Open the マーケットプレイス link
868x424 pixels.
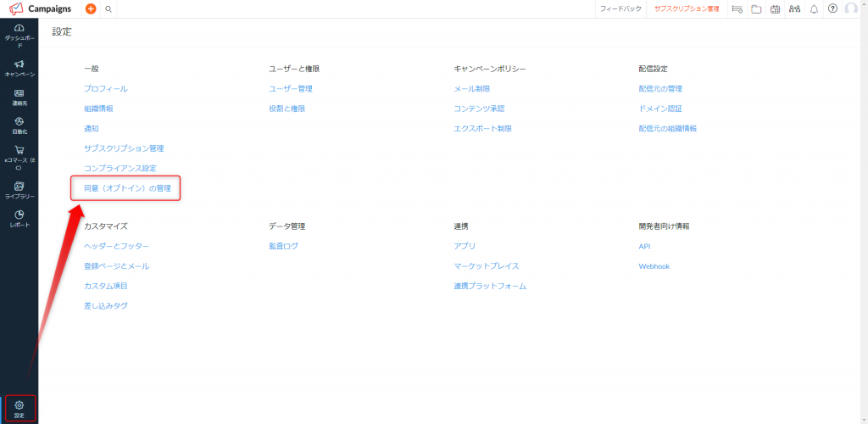[x=487, y=266]
